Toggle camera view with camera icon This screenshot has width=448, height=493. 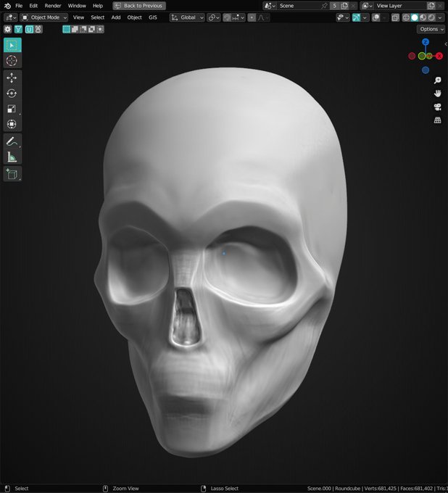(437, 107)
